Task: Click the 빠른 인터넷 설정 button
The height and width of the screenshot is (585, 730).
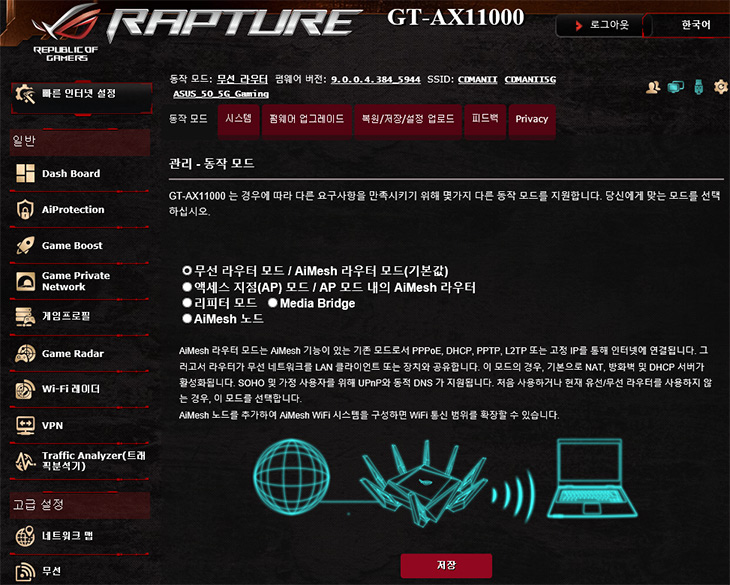Action: pyautogui.click(x=81, y=97)
